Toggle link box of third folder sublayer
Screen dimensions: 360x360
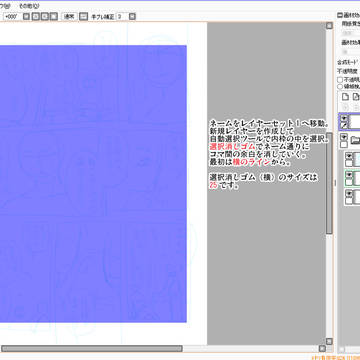pyautogui.click(x=349, y=200)
